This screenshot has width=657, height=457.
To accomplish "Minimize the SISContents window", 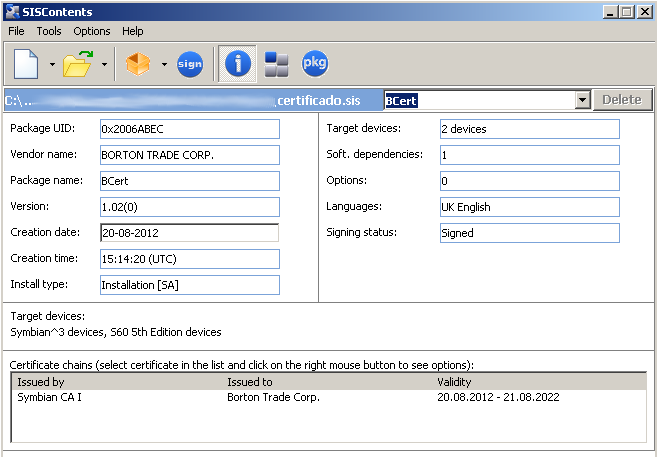I will click(x=610, y=12).
